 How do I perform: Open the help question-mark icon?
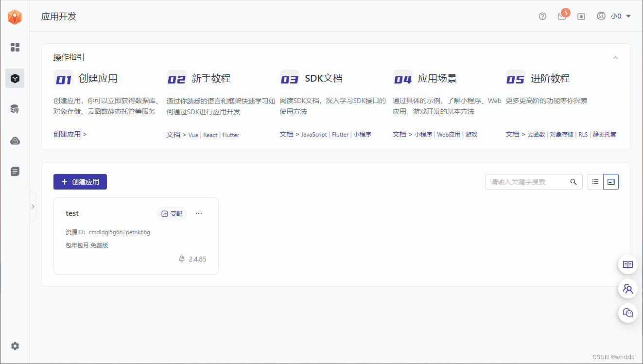point(542,16)
